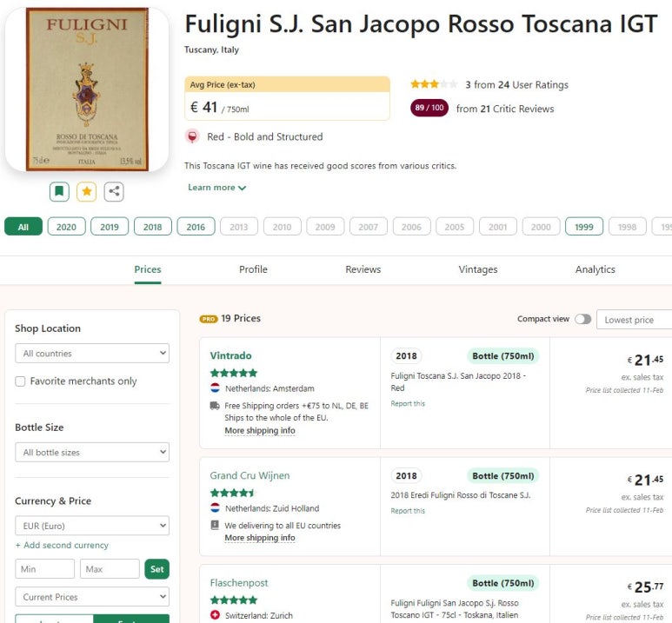Open the Fuligni S.J. label thumbnail
Viewport: 672px width, 623px height.
[x=87, y=89]
